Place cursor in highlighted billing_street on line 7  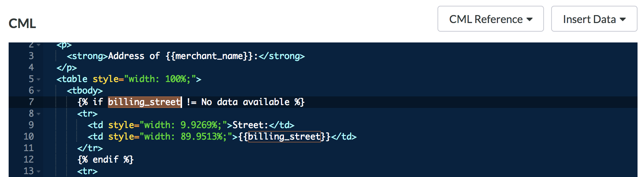point(145,102)
